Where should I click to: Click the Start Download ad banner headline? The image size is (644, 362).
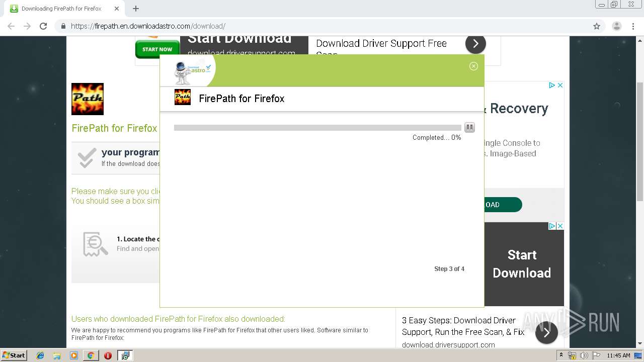239,39
